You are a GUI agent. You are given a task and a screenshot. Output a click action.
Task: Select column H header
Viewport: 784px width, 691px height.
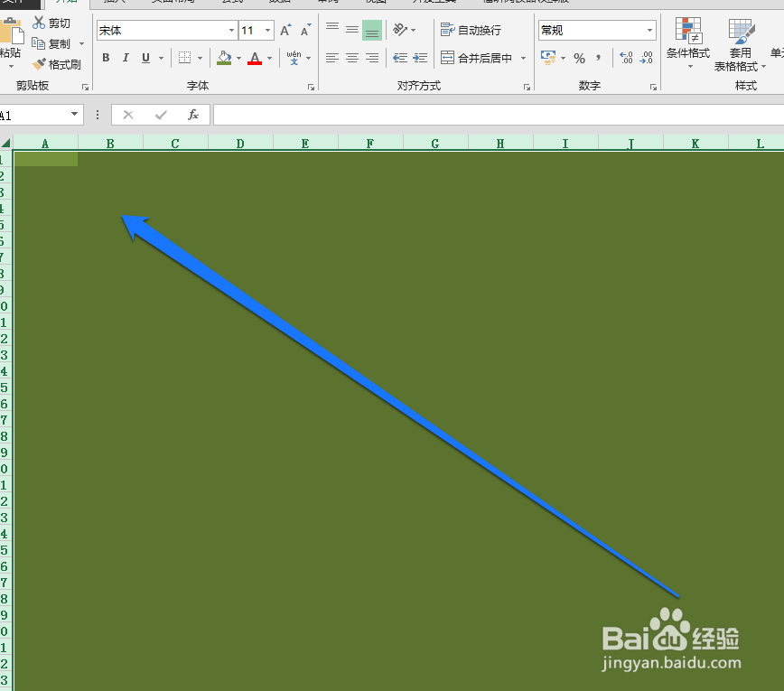[x=500, y=144]
